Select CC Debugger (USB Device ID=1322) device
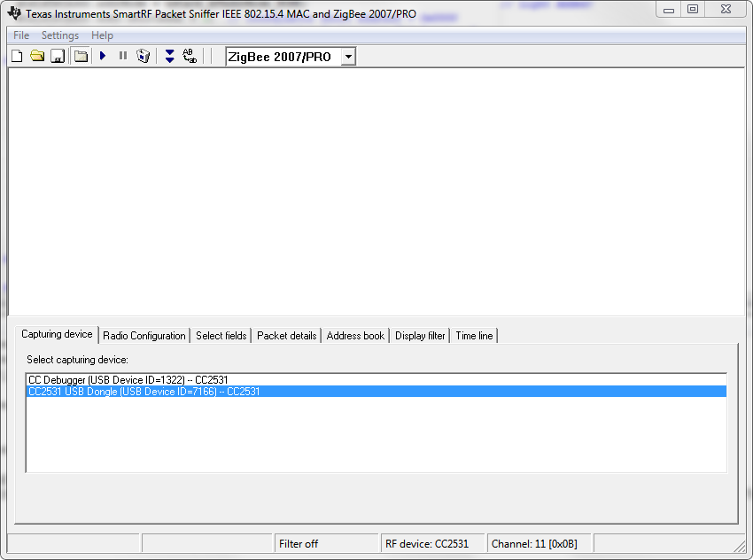Image resolution: width=753 pixels, height=560 pixels. coord(376,380)
